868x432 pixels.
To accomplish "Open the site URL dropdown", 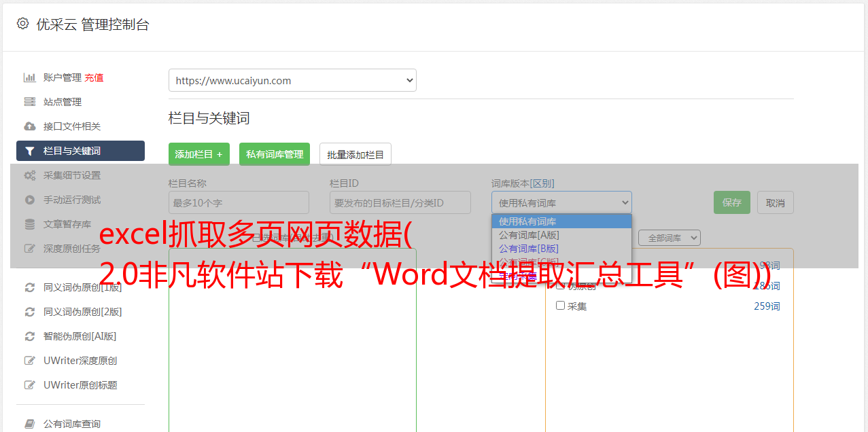I will (292, 80).
